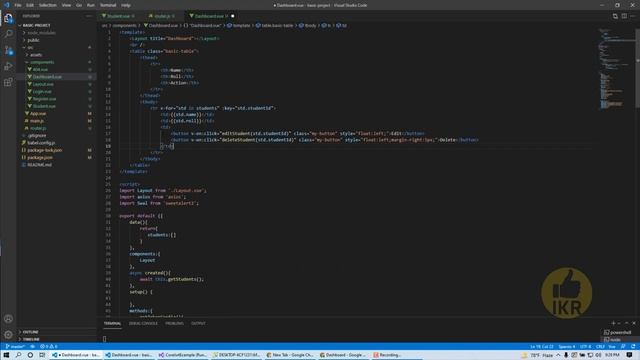Screen dimensions: 640x360
Task: Expand public folder
Action: click(x=56, y=40)
